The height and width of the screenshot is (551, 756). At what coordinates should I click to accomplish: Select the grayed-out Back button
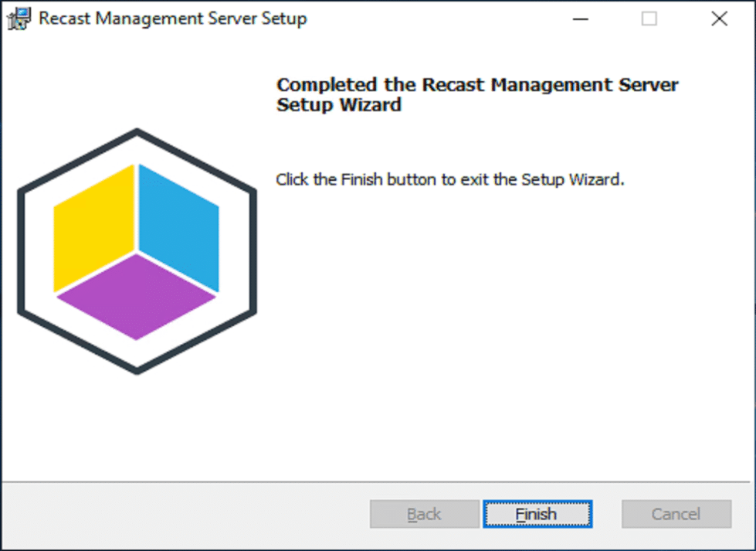tap(424, 514)
